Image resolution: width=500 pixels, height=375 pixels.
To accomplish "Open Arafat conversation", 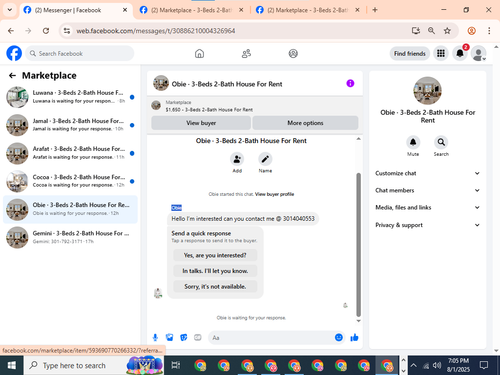I will point(70,153).
